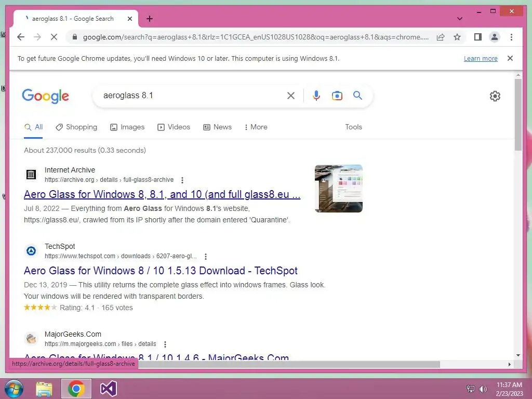Share this page icon in address bar
532x399 pixels.
(x=441, y=37)
